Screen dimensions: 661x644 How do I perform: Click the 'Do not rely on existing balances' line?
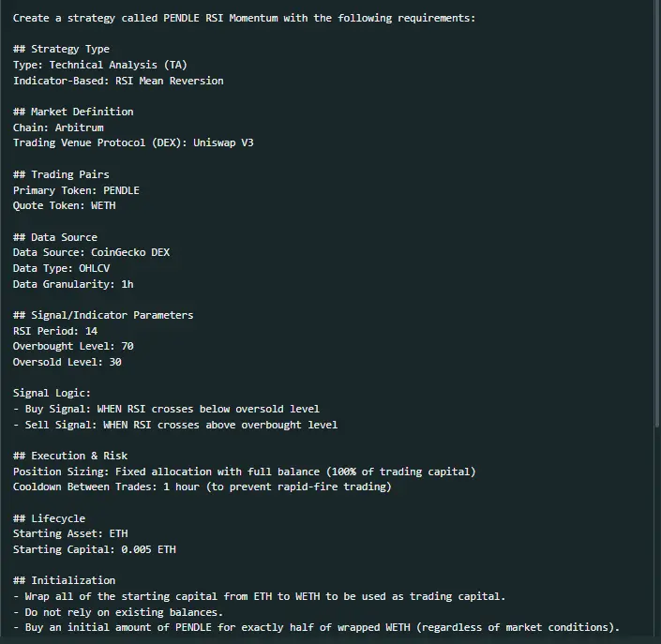click(118, 612)
